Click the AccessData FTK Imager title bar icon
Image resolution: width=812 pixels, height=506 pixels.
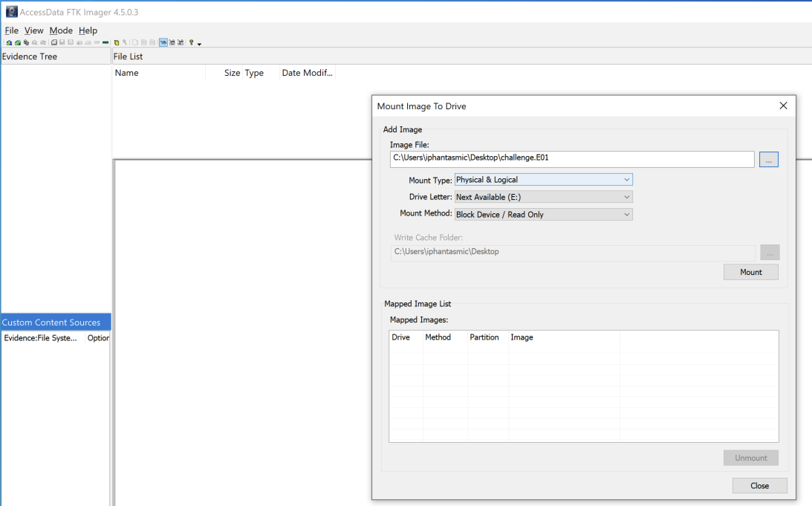coord(11,11)
